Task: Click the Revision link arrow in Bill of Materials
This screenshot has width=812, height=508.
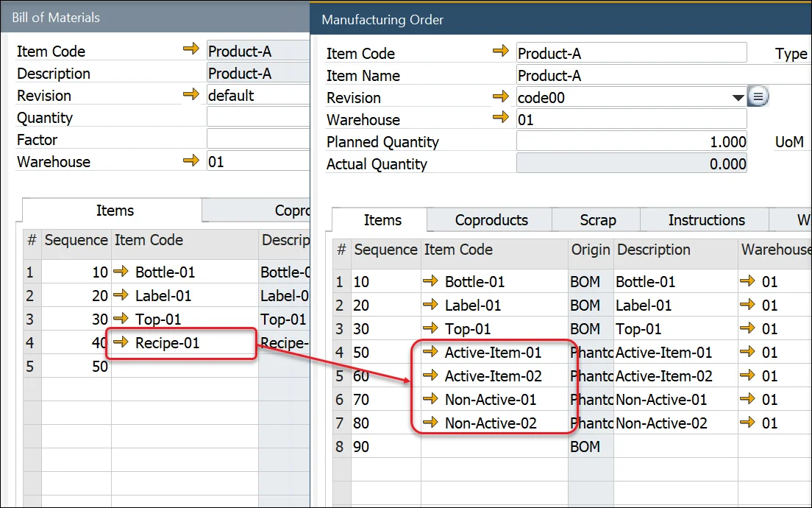Action: (x=190, y=94)
